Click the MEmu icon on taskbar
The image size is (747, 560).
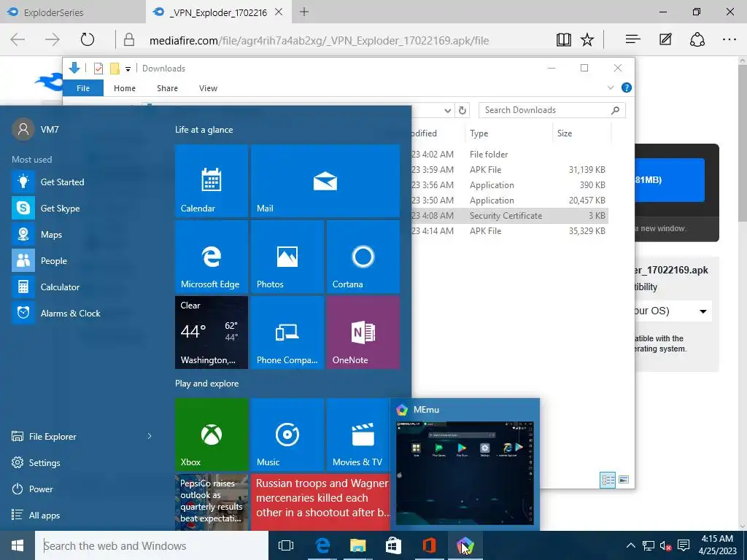(x=465, y=545)
